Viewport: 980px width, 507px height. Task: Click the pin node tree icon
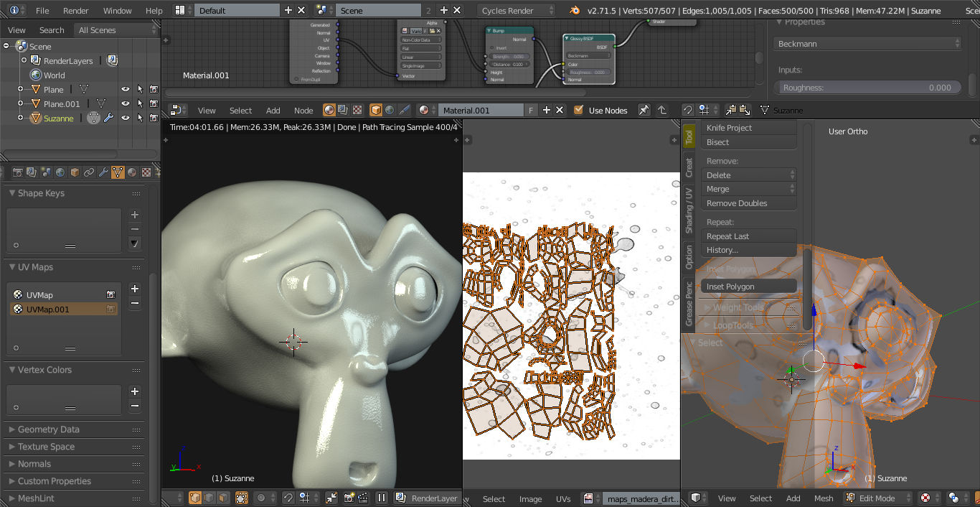coord(644,110)
